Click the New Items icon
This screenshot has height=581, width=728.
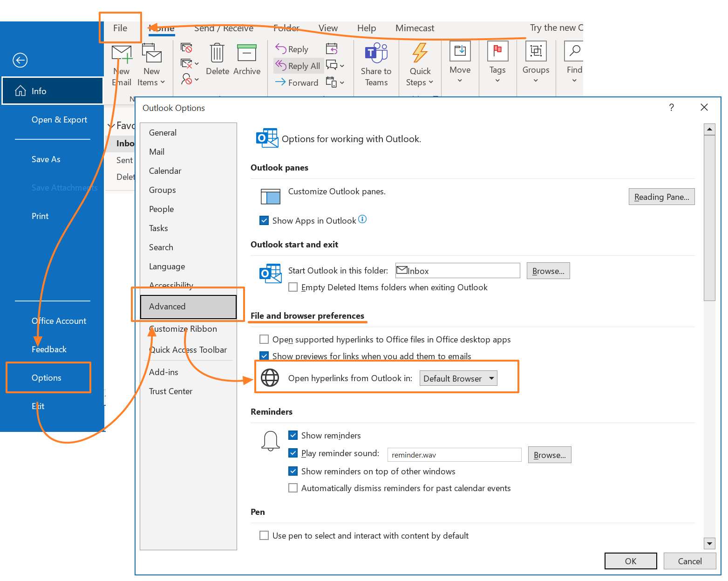click(x=151, y=53)
